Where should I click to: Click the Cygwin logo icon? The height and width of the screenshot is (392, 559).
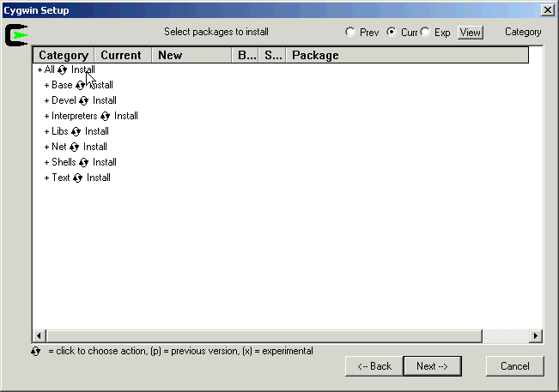click(16, 35)
